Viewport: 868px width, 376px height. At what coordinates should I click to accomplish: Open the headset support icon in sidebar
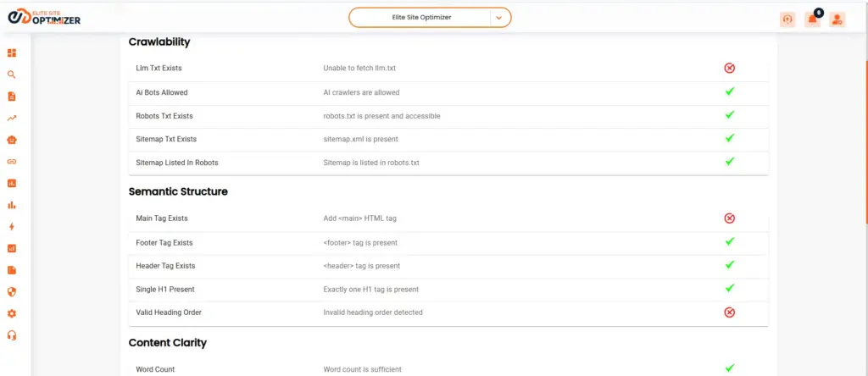pos(12,335)
